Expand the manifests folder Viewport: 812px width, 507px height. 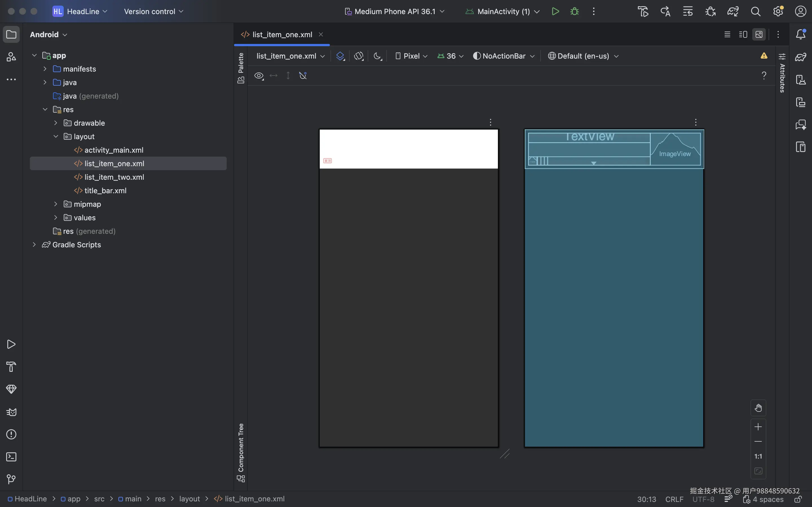(x=45, y=69)
